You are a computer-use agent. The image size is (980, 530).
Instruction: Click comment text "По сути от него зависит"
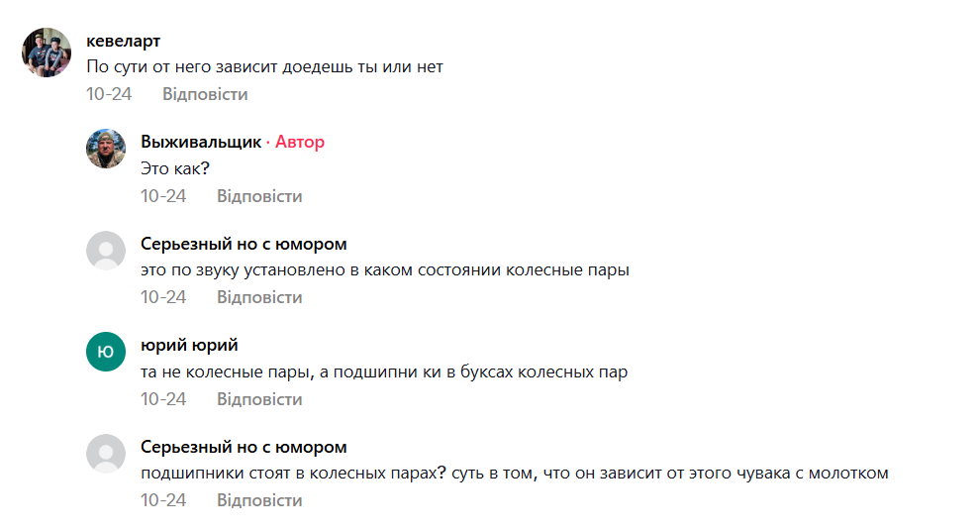[264, 67]
